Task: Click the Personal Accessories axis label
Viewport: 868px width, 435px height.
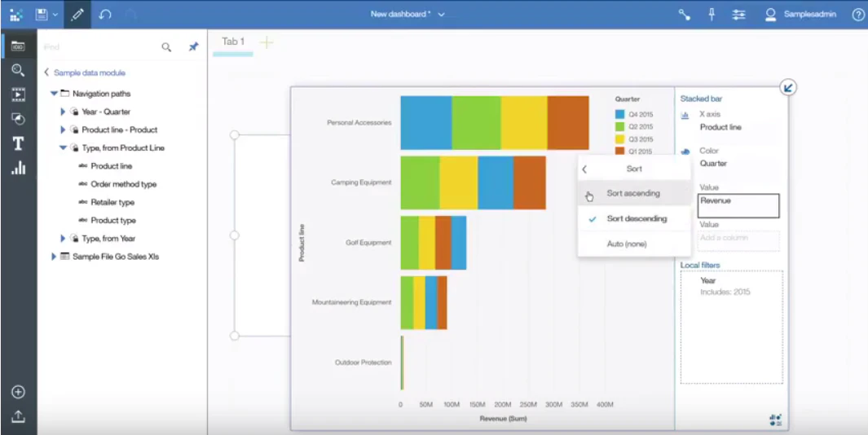Action: point(359,122)
